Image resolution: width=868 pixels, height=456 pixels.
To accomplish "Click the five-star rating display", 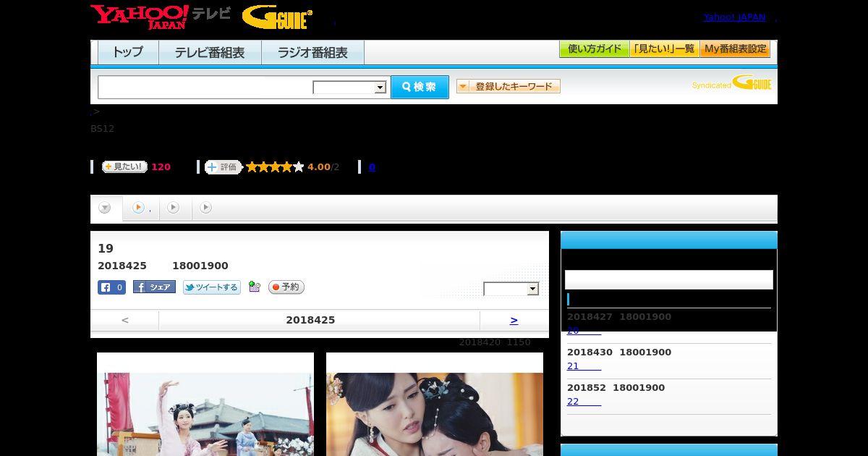I will pyautogui.click(x=275, y=167).
